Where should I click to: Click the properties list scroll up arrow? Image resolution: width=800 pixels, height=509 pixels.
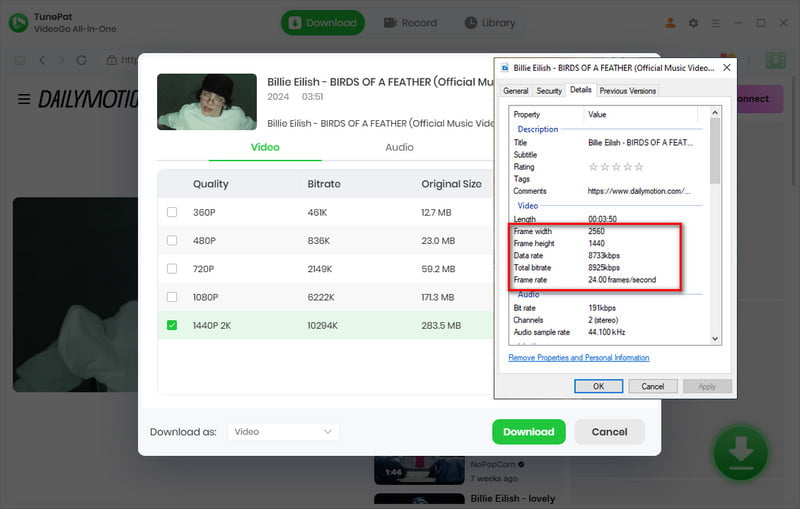tap(715, 112)
